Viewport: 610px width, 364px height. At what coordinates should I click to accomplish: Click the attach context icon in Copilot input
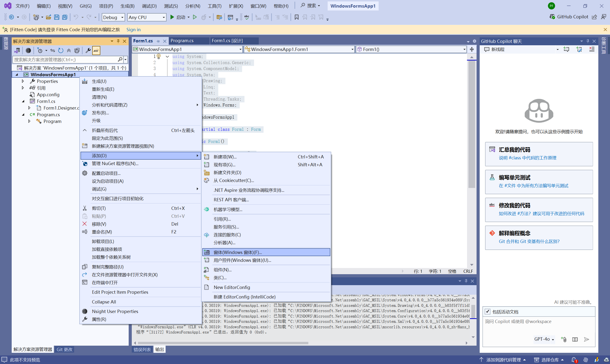tap(564, 339)
